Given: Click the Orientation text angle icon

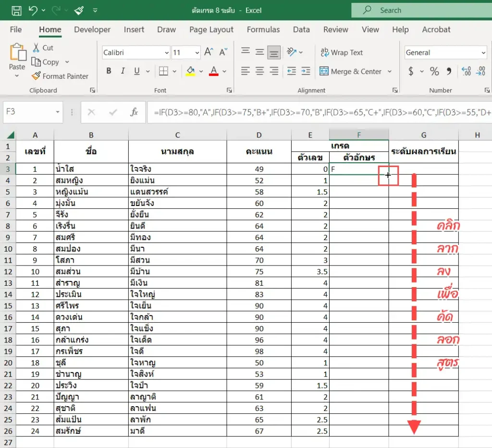Looking at the screenshot, I should point(292,52).
